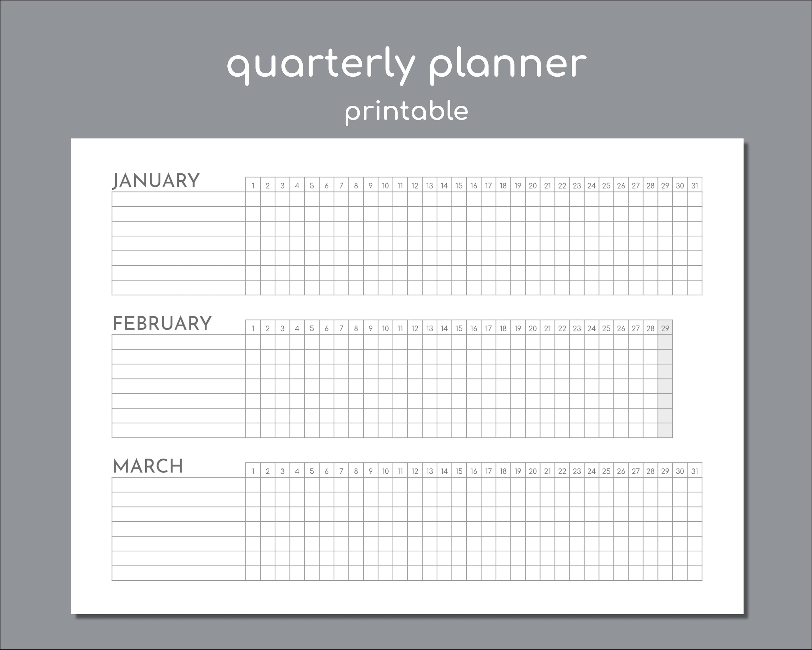Select day 1 header in March grid

(253, 471)
